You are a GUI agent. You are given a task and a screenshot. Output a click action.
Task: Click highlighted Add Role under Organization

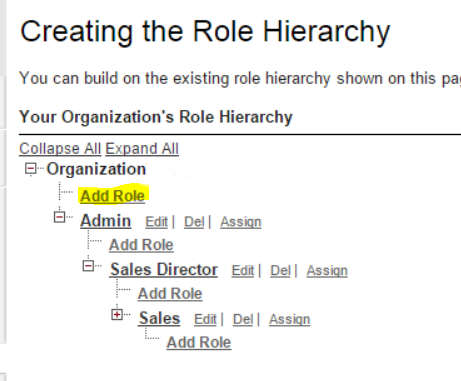[x=113, y=196]
